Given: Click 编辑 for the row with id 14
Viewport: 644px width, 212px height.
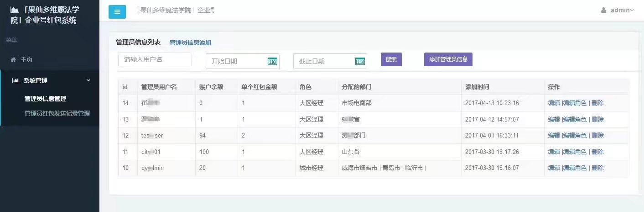Looking at the screenshot, I should [554, 103].
